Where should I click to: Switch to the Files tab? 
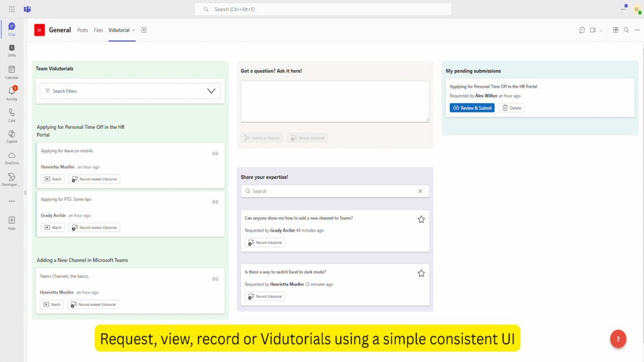pyautogui.click(x=98, y=30)
